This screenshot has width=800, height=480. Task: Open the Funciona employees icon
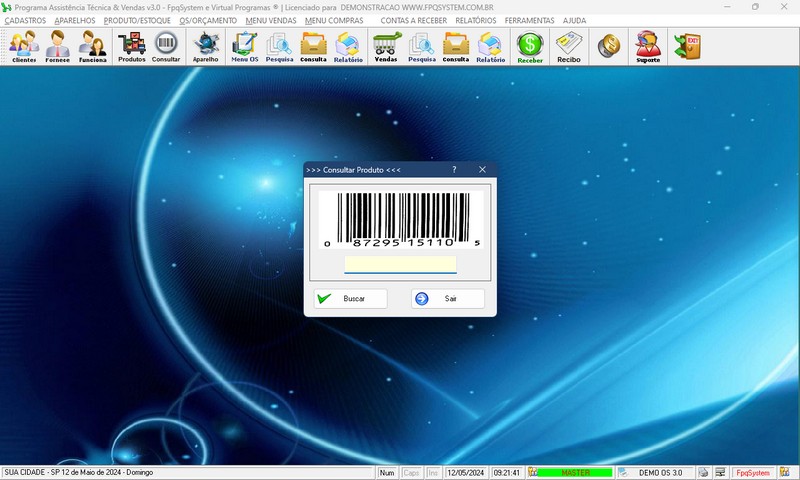click(93, 46)
